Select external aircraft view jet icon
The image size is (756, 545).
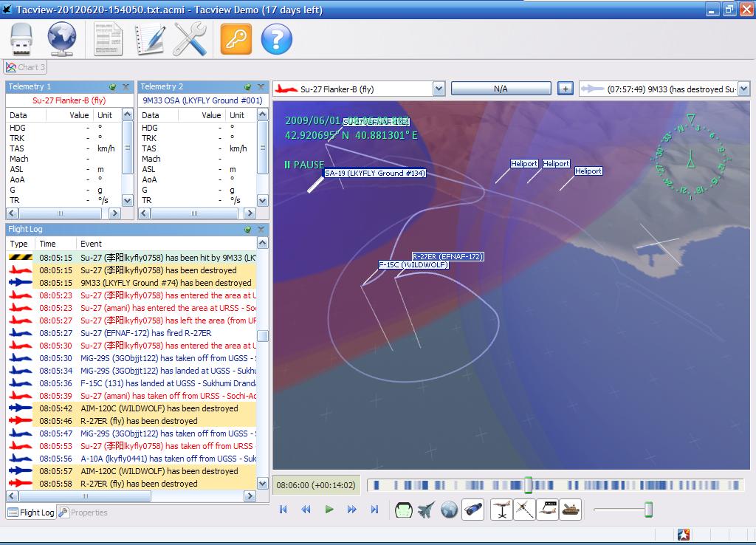point(426,510)
